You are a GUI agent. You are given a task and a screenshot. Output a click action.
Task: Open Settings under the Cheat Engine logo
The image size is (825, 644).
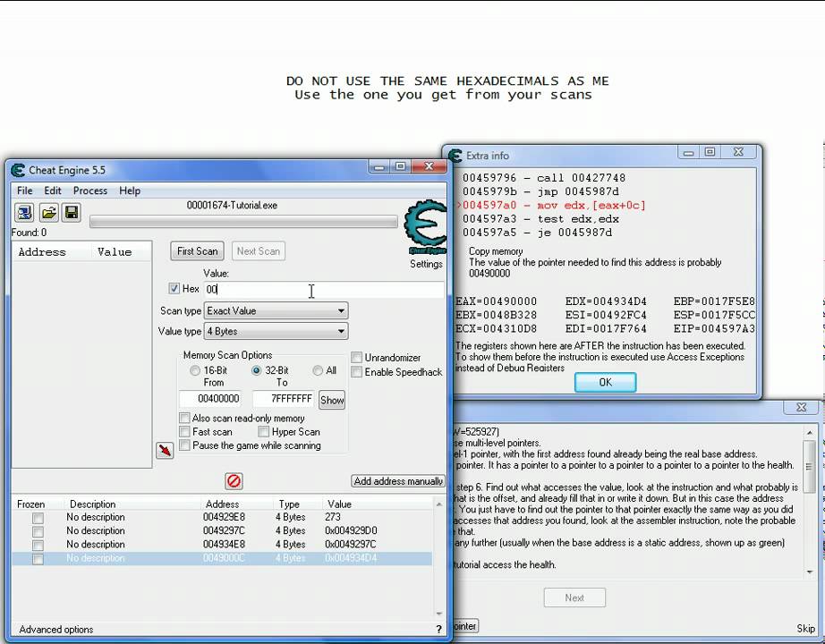coord(426,264)
